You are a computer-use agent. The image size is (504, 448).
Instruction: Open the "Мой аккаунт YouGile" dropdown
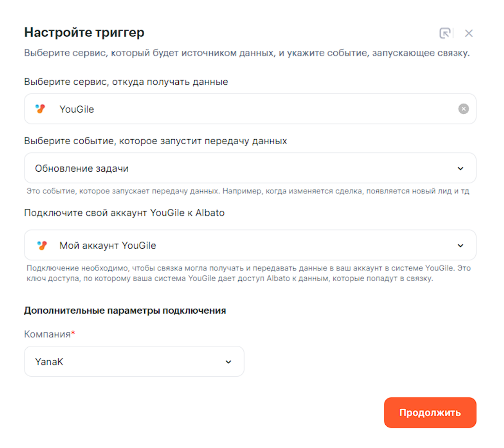[244, 245]
